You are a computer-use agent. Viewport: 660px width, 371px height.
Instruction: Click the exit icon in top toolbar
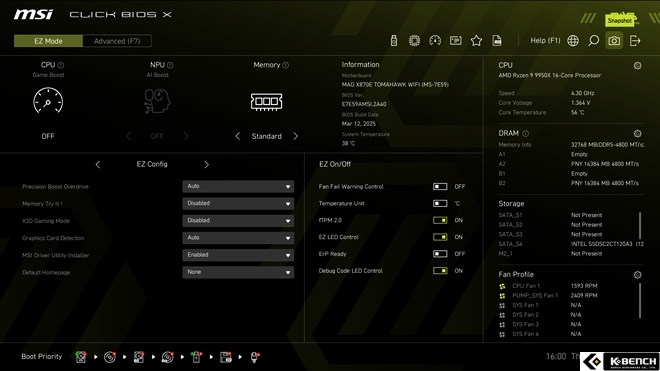coord(635,40)
